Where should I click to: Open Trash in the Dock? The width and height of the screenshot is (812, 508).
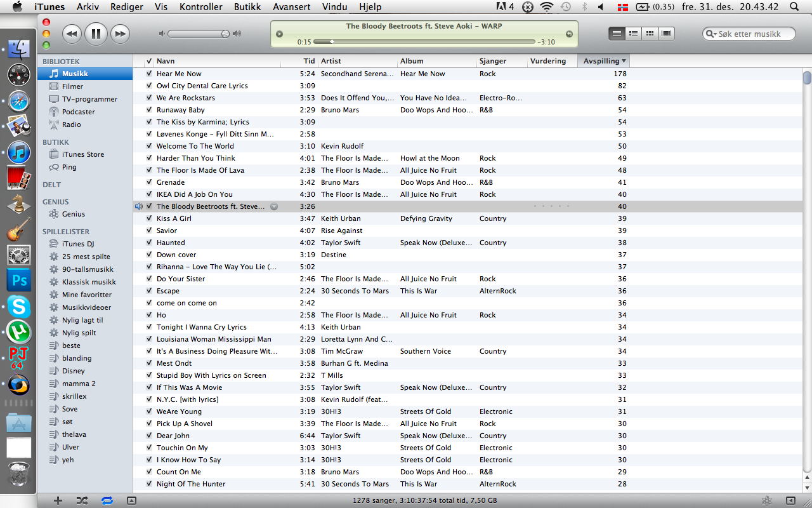[x=19, y=474]
